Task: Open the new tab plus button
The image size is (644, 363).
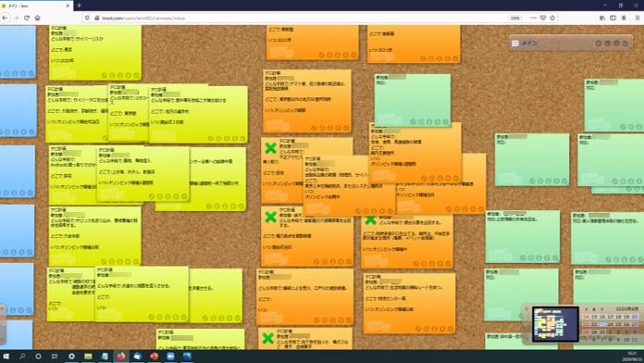Action: 79,6
